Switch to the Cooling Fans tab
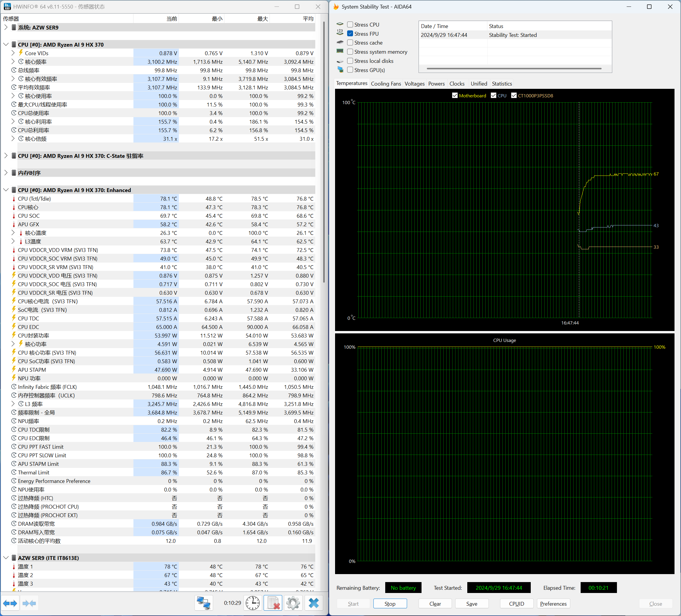Image resolution: width=681 pixels, height=616 pixels. [386, 84]
